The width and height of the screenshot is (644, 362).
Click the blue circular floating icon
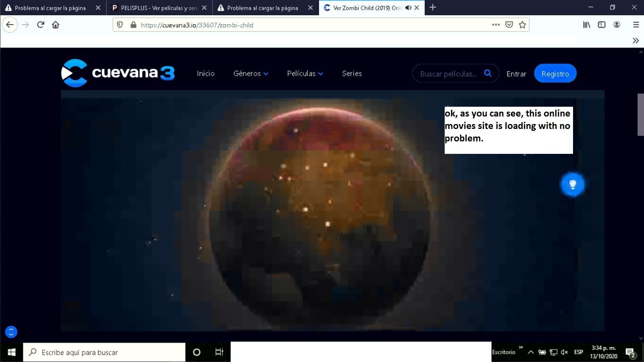11,332
